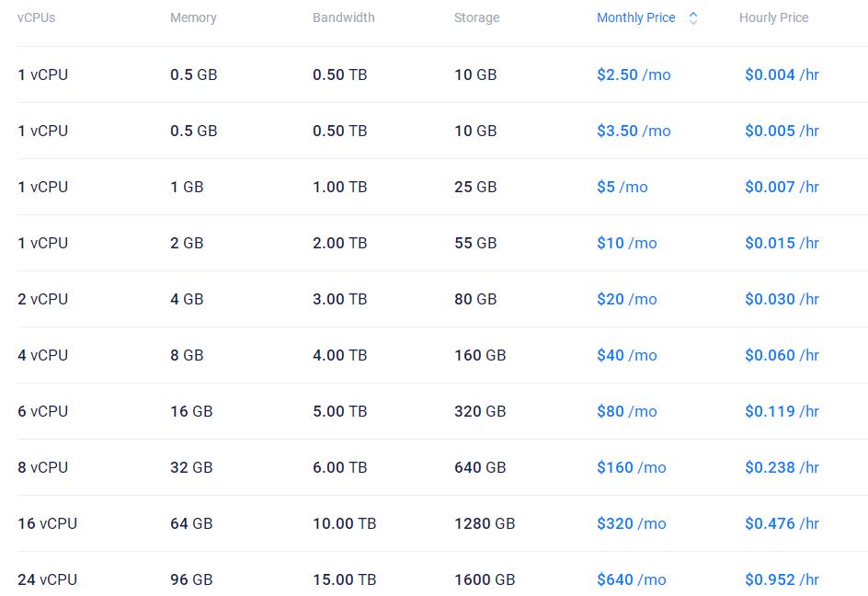Choose the $5 /mo plan
This screenshot has width=868, height=596.
pos(622,188)
